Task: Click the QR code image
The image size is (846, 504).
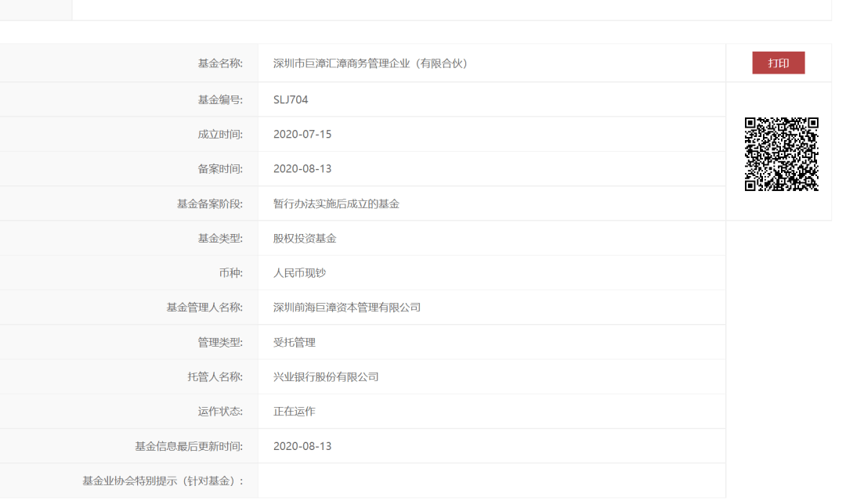Action: pos(781,154)
